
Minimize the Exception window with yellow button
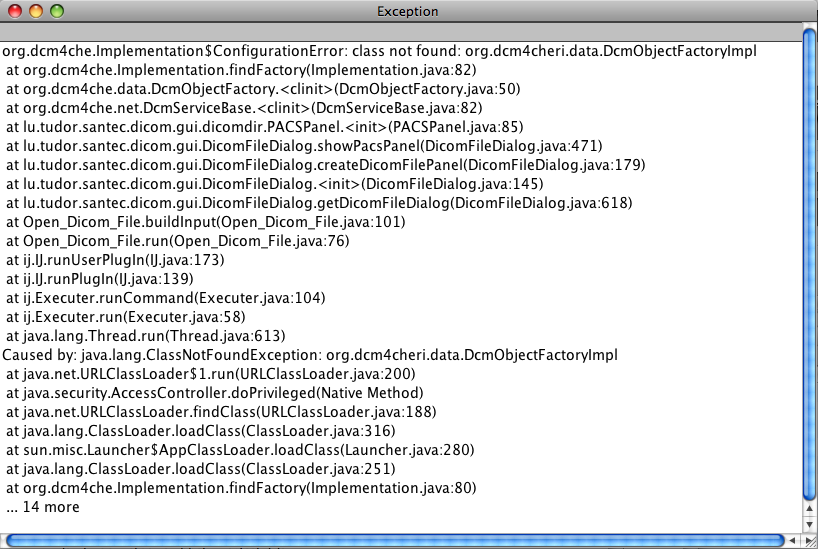pyautogui.click(x=36, y=12)
